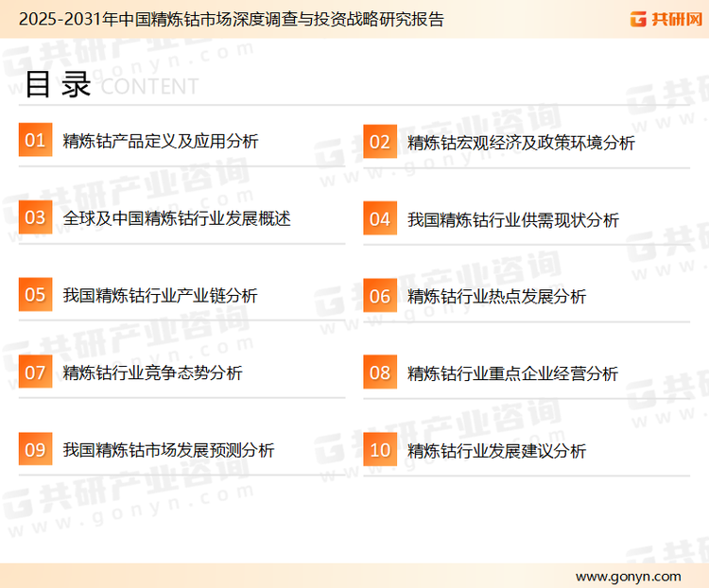Open chapter 精炼钴宏观经济及政策环境分析

coord(521,143)
